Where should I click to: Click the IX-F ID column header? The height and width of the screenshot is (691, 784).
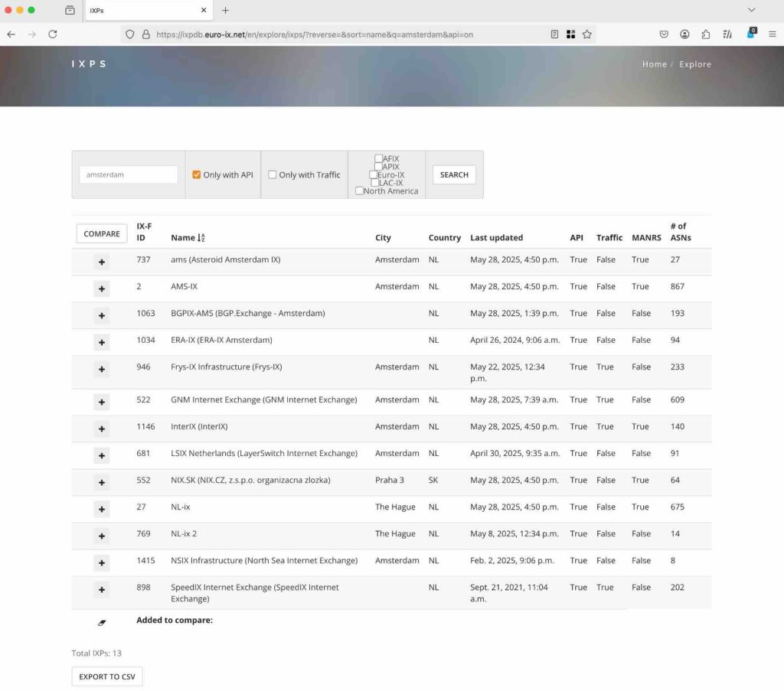(x=144, y=233)
